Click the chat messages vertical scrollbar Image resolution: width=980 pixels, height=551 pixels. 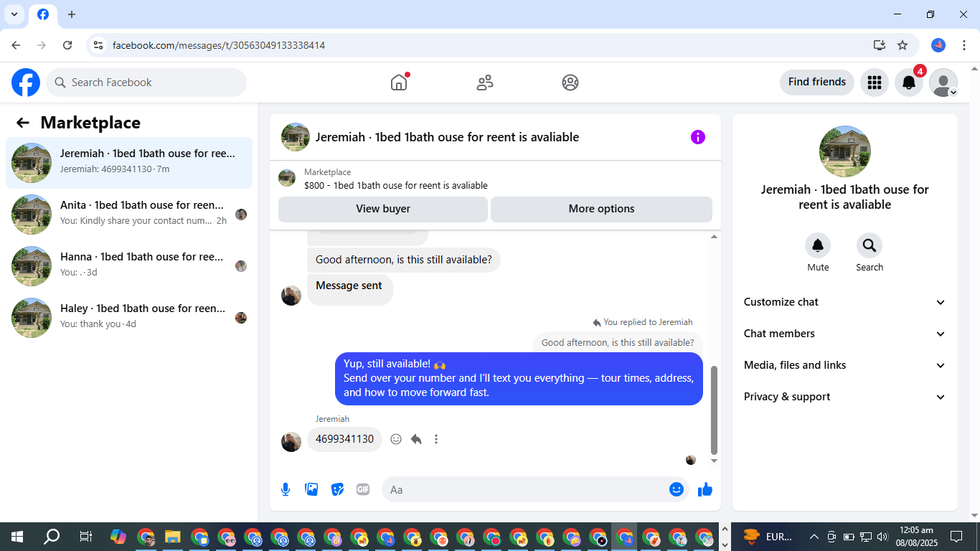click(x=714, y=409)
